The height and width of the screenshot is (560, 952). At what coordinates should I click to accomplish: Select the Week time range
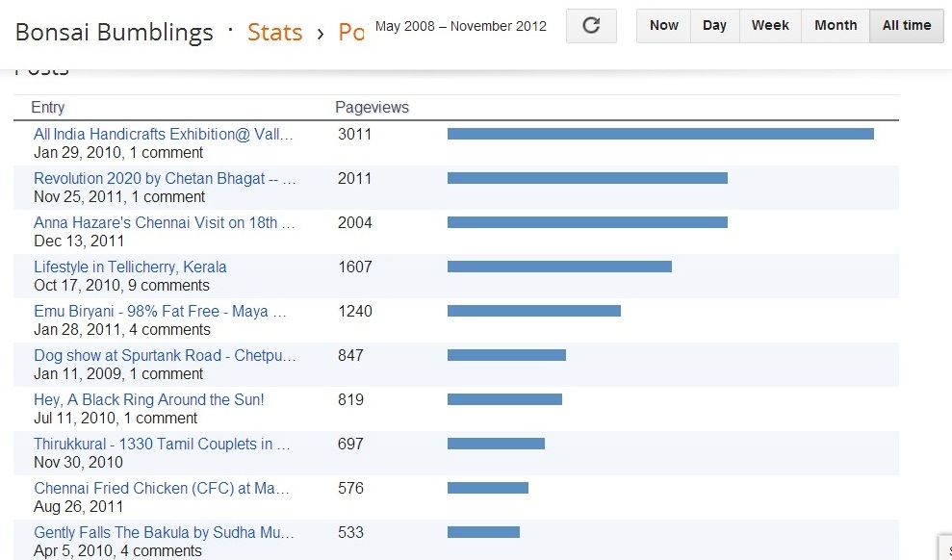[x=770, y=26]
